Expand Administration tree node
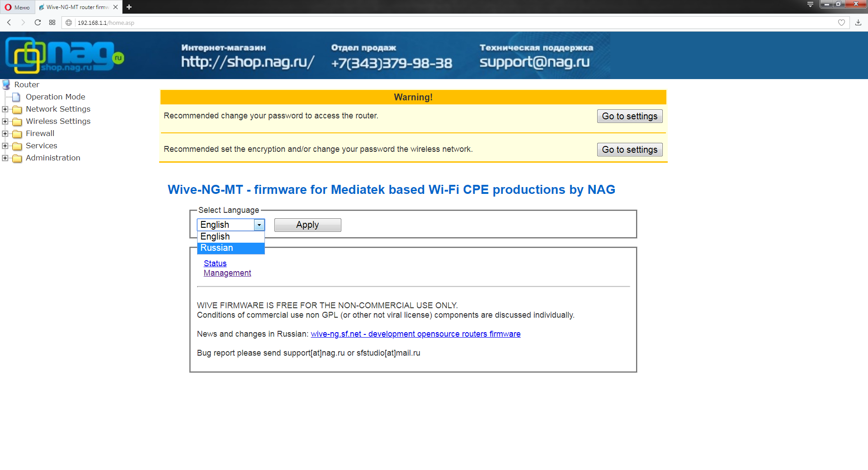This screenshot has width=868, height=470. point(5,158)
